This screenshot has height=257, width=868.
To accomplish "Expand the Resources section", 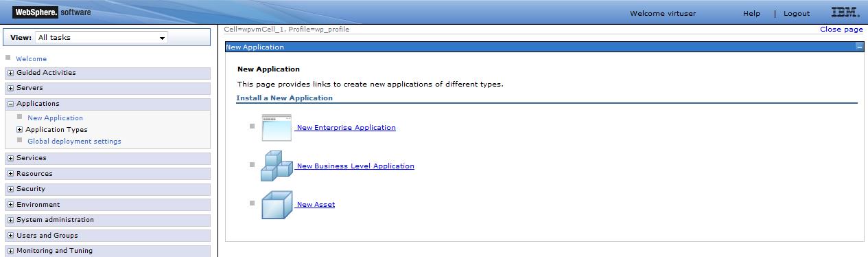I will [10, 174].
